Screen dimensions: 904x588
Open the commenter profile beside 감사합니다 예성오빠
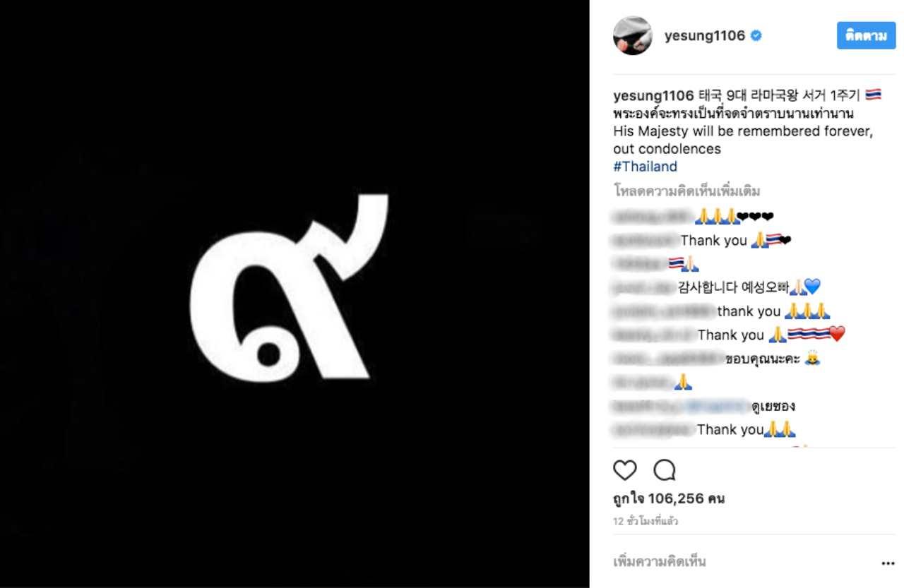pyautogui.click(x=644, y=287)
